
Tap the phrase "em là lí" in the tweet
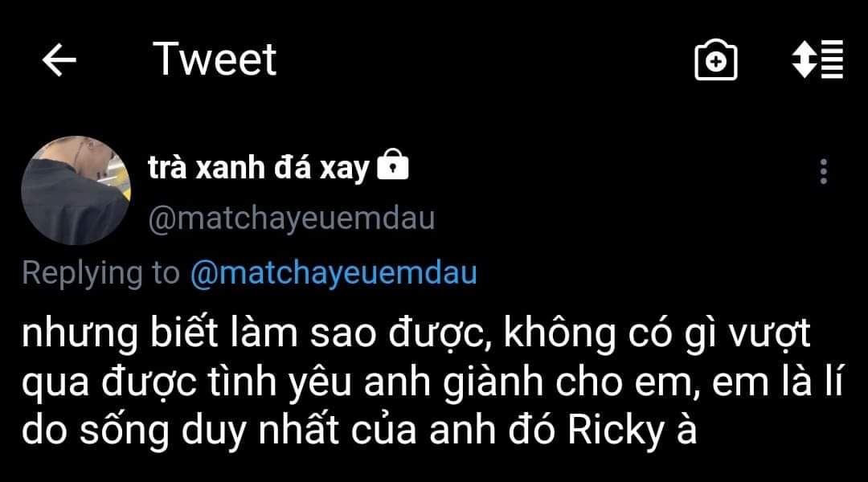click(777, 382)
